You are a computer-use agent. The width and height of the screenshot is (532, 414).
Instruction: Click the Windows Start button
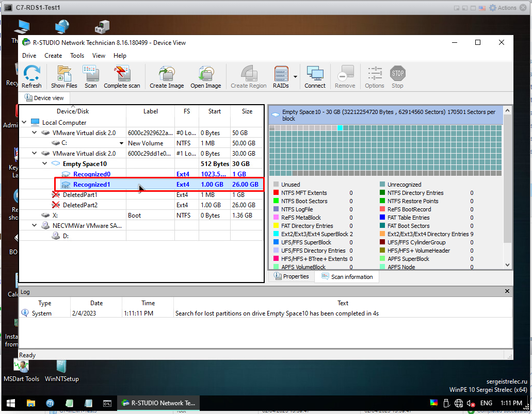[10, 403]
